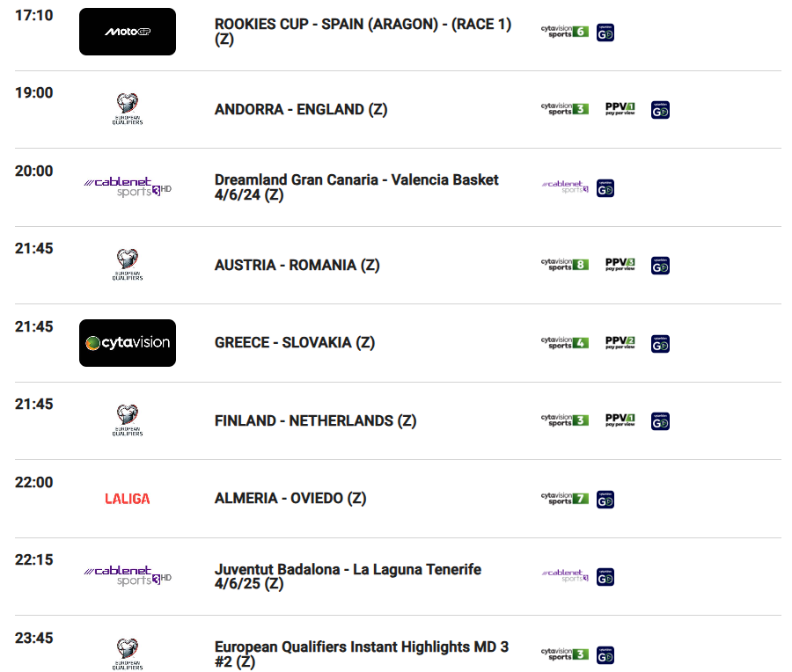Select the Cytavision Sports 6 channel icon
This screenshot has height=672, width=792.
565,32
